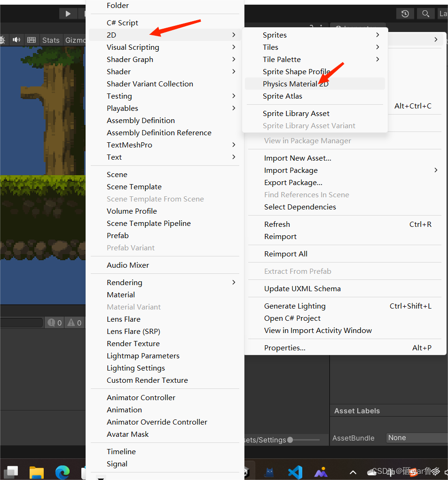Toggle the Stats button in Game view
The width and height of the screenshot is (448, 480).
pos(51,40)
